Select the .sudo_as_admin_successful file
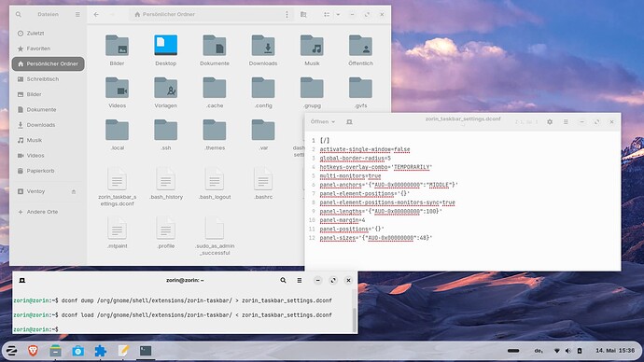 pyautogui.click(x=215, y=229)
